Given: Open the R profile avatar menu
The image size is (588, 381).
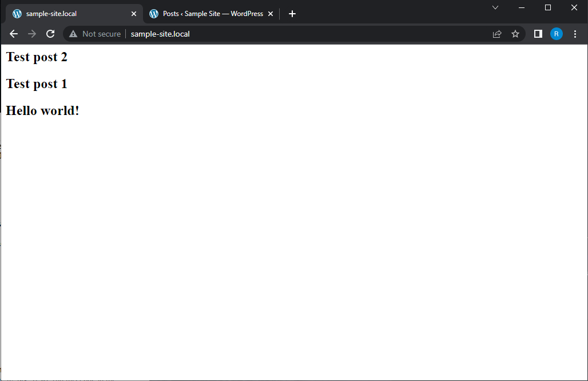Looking at the screenshot, I should [x=556, y=34].
